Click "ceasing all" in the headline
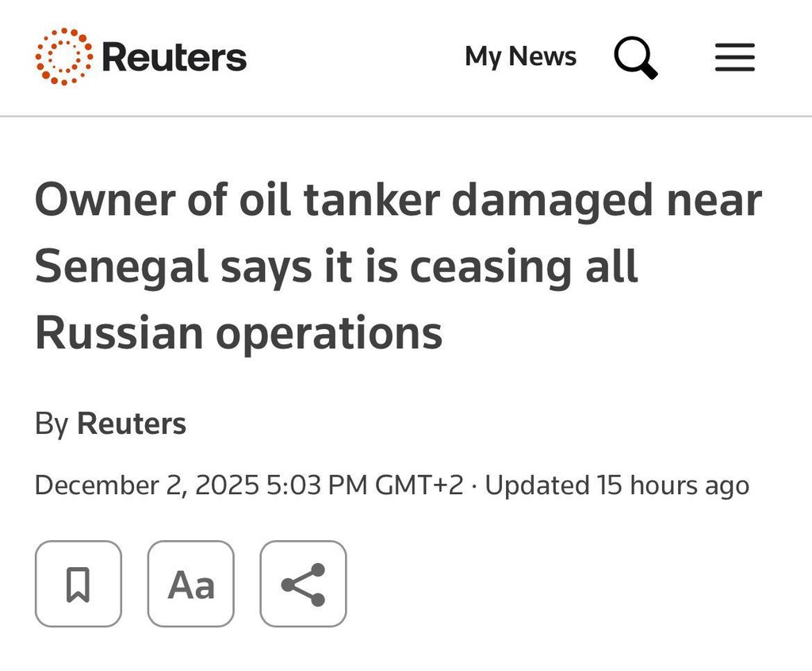The image size is (812, 671). click(x=523, y=267)
